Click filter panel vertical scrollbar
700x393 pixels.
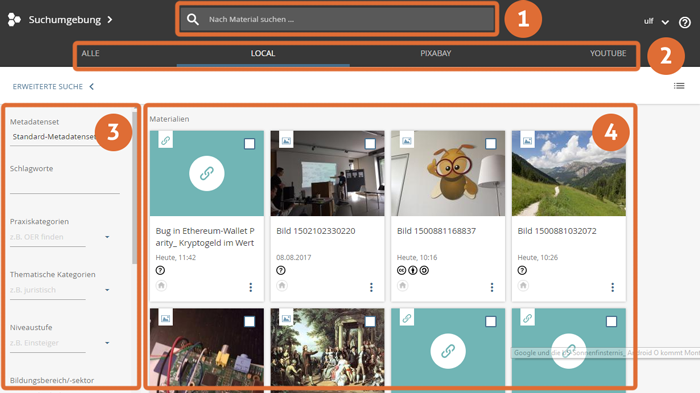point(134,188)
